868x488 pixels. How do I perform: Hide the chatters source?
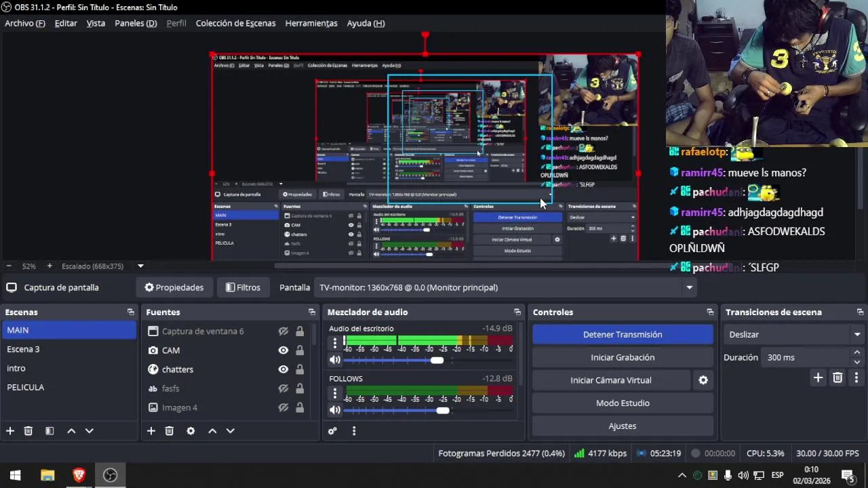click(283, 369)
